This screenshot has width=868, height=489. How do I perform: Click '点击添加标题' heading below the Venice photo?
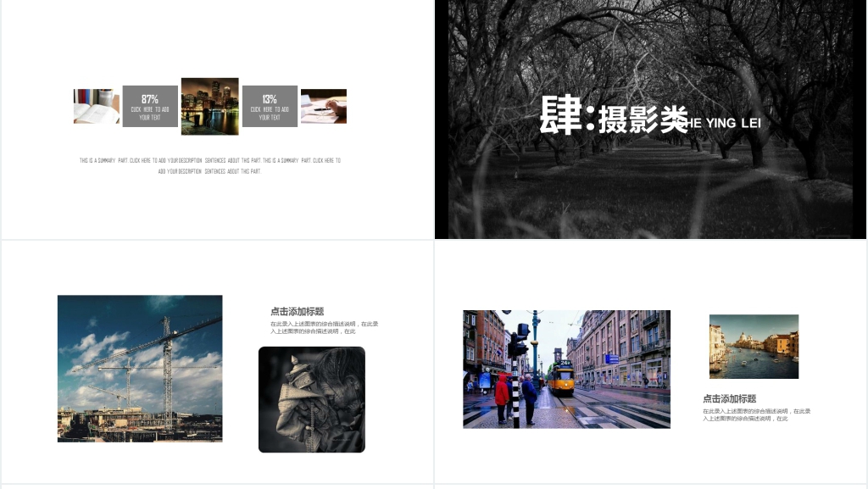click(x=729, y=399)
